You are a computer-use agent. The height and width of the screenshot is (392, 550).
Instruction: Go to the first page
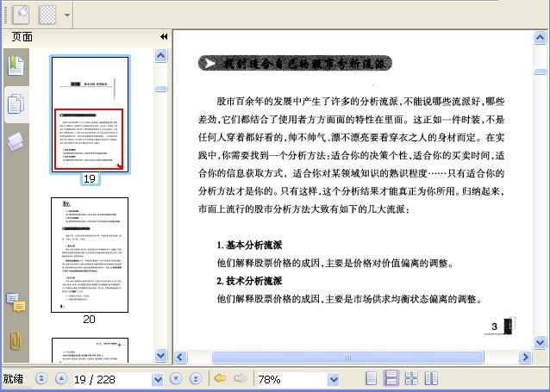click(x=41, y=379)
